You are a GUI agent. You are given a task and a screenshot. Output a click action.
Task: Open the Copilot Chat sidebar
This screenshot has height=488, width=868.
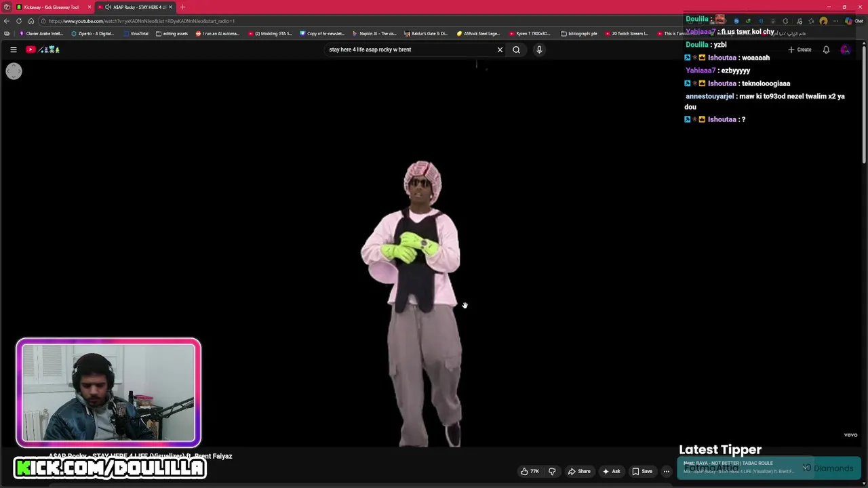click(x=853, y=21)
